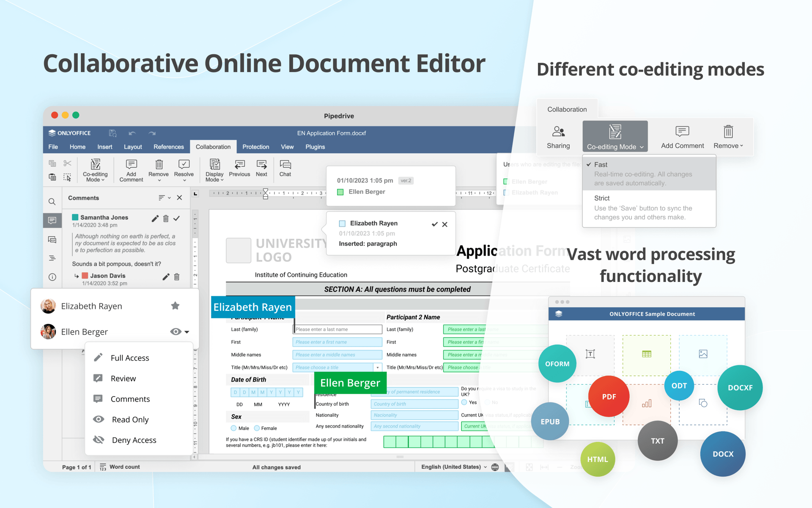Screen dimensions: 812x508
Task: Edit Samantha Jones's comment using the pencil icon
Action: point(155,218)
